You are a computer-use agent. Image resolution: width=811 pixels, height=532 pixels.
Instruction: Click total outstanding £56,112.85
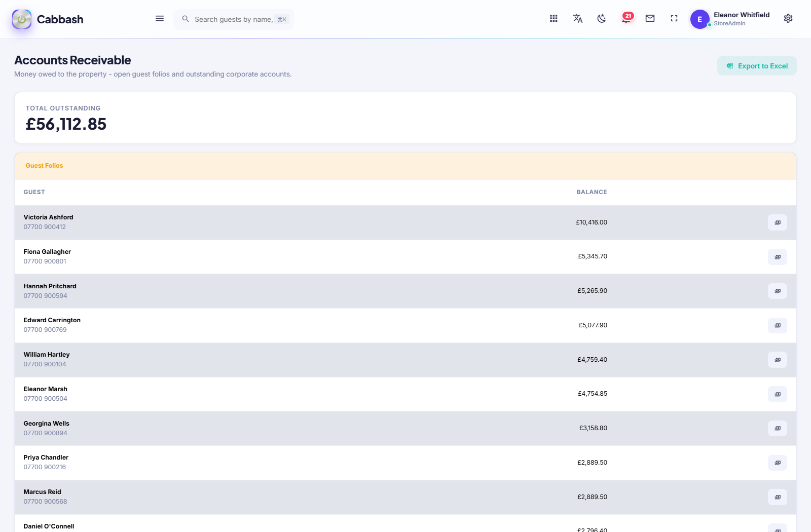[66, 124]
